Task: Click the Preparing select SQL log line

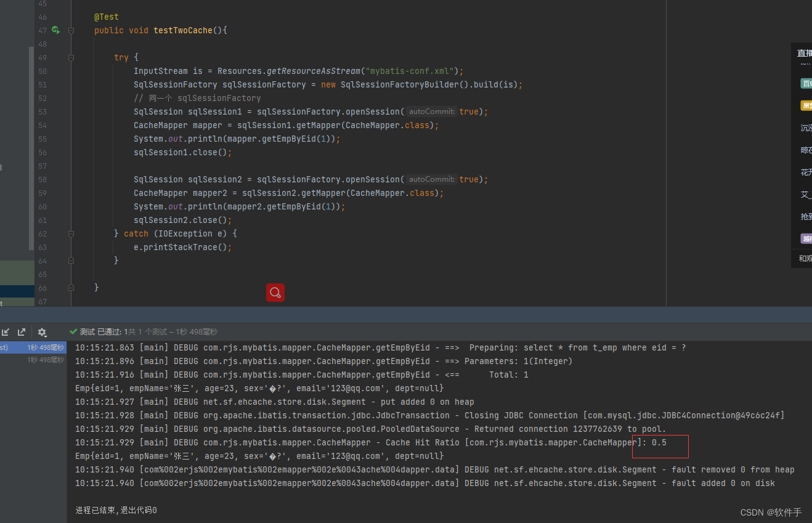Action: click(x=381, y=347)
